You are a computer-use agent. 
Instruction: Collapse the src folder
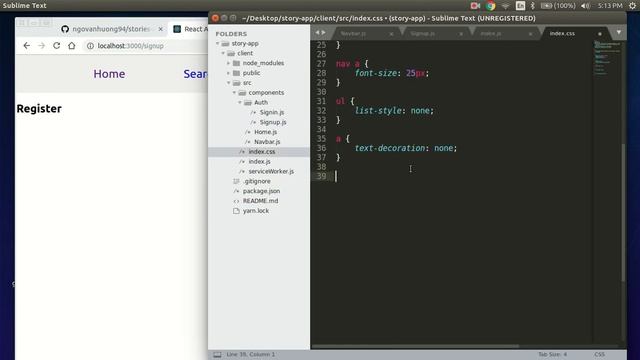(229, 82)
